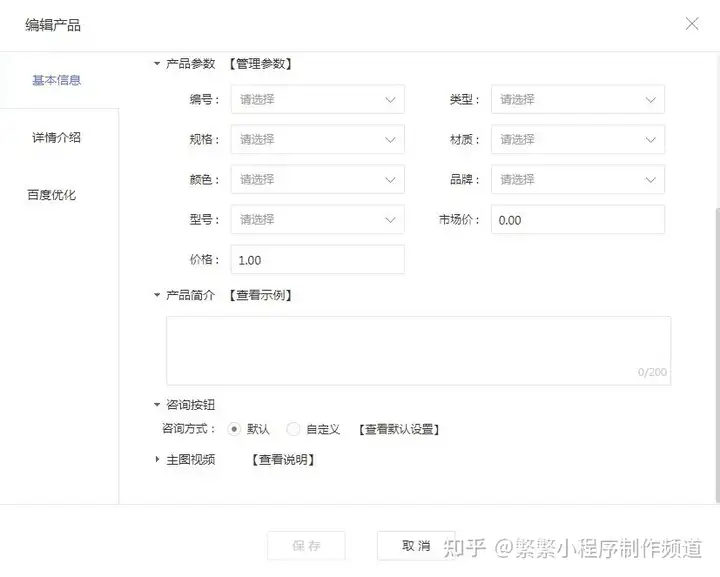Open the 编号 dropdown
The image size is (720, 577).
(317, 99)
